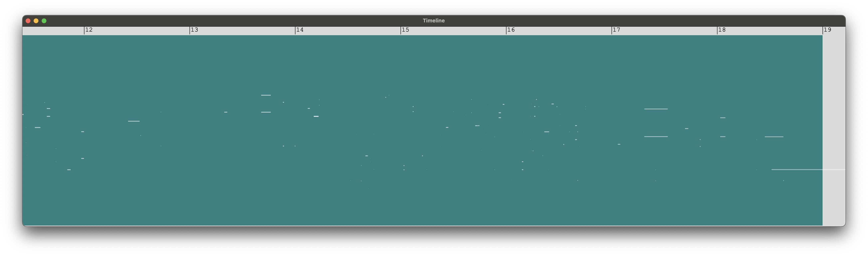868x256 pixels.
Task: Close the Timeline window with the red button
Action: tap(28, 21)
